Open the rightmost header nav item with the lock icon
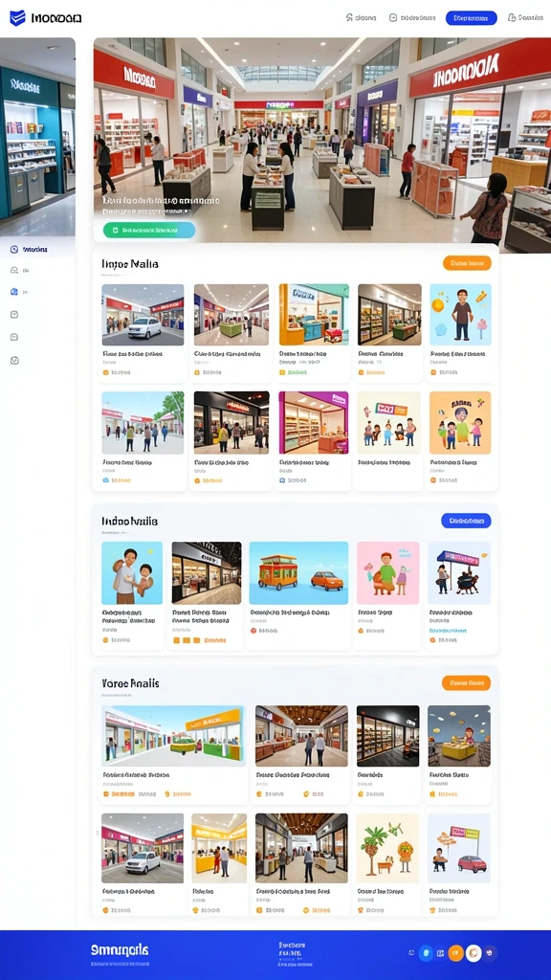This screenshot has height=980, width=551. pyautogui.click(x=525, y=18)
